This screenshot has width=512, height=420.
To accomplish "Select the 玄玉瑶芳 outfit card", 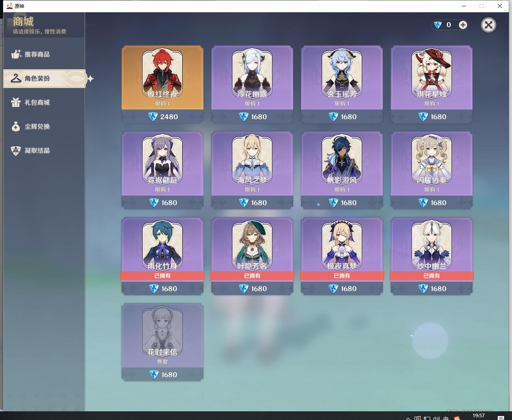I will 342,85.
